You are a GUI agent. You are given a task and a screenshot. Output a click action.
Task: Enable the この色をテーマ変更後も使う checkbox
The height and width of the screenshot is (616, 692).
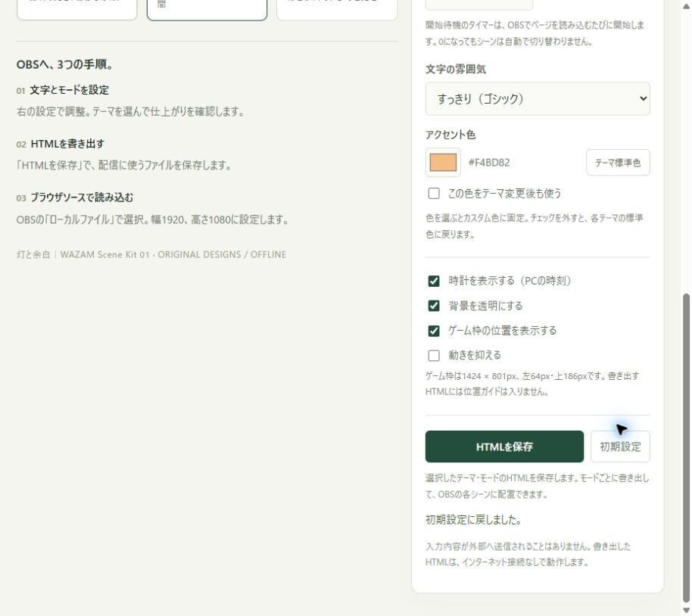[x=434, y=193]
